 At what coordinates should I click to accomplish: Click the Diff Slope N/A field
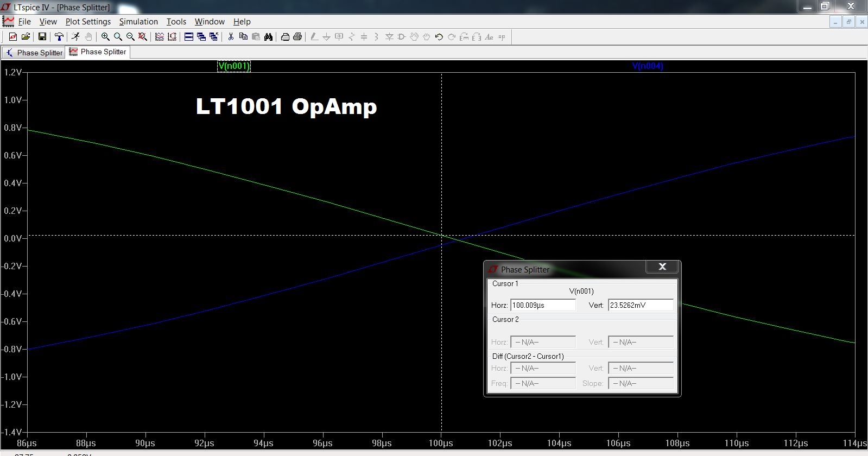click(641, 383)
